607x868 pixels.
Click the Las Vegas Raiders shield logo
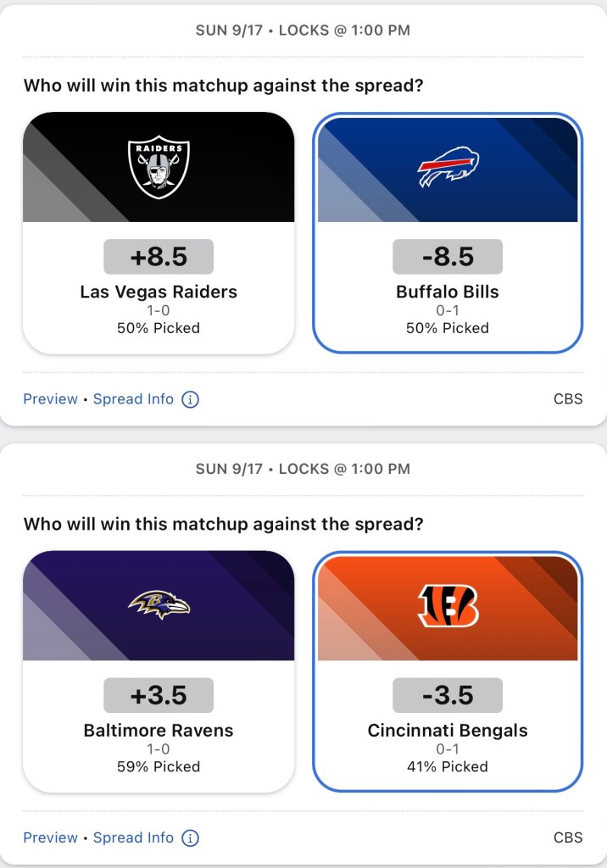(x=159, y=170)
